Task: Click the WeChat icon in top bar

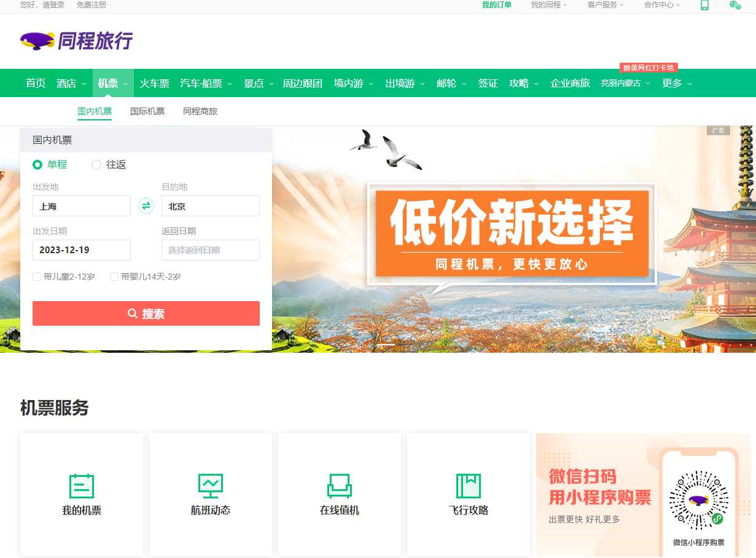Action: [735, 5]
